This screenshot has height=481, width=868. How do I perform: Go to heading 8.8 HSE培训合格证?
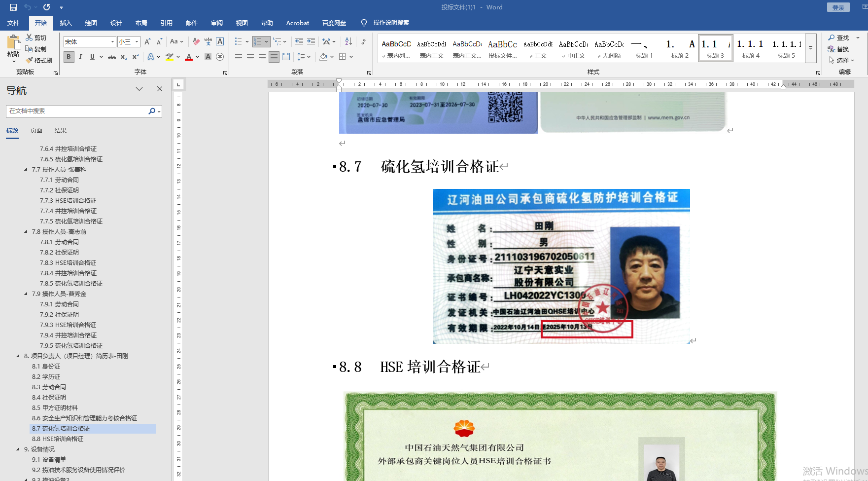click(58, 439)
